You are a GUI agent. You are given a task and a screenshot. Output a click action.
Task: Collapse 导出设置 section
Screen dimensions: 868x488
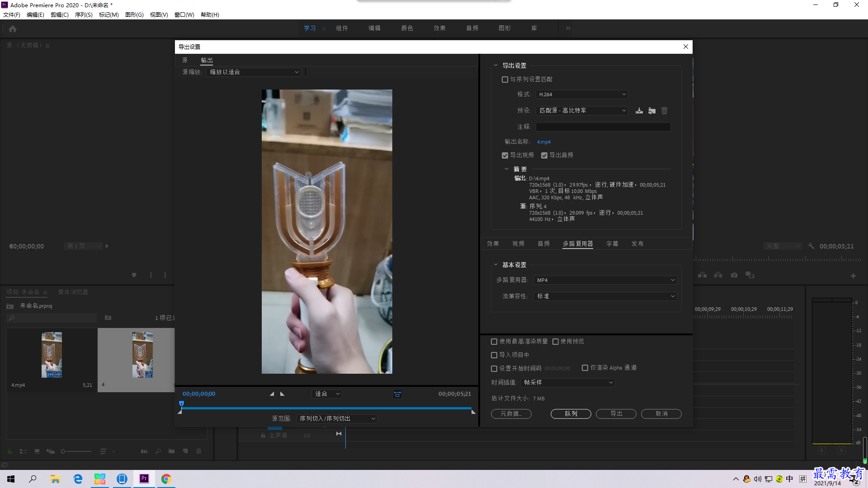click(495, 66)
